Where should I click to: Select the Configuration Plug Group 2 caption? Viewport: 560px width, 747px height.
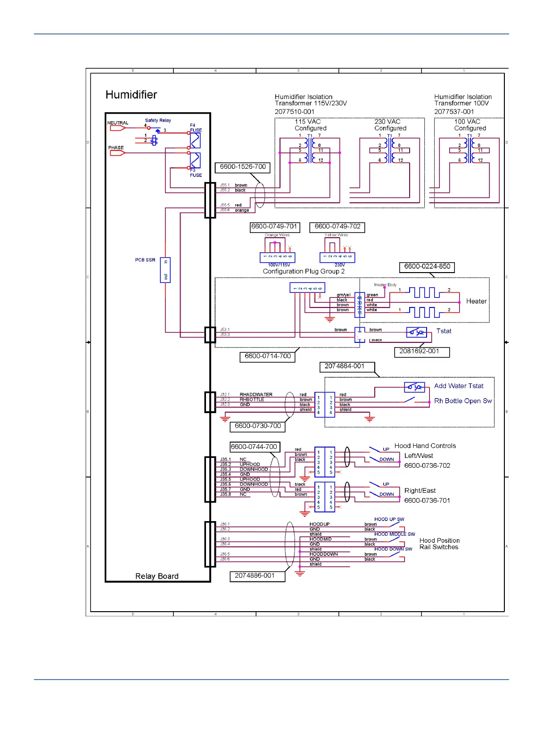point(304,272)
